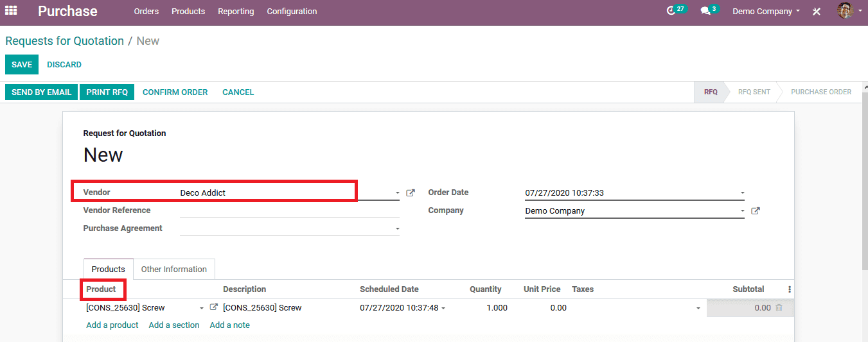Switch to the Products tab

109,269
